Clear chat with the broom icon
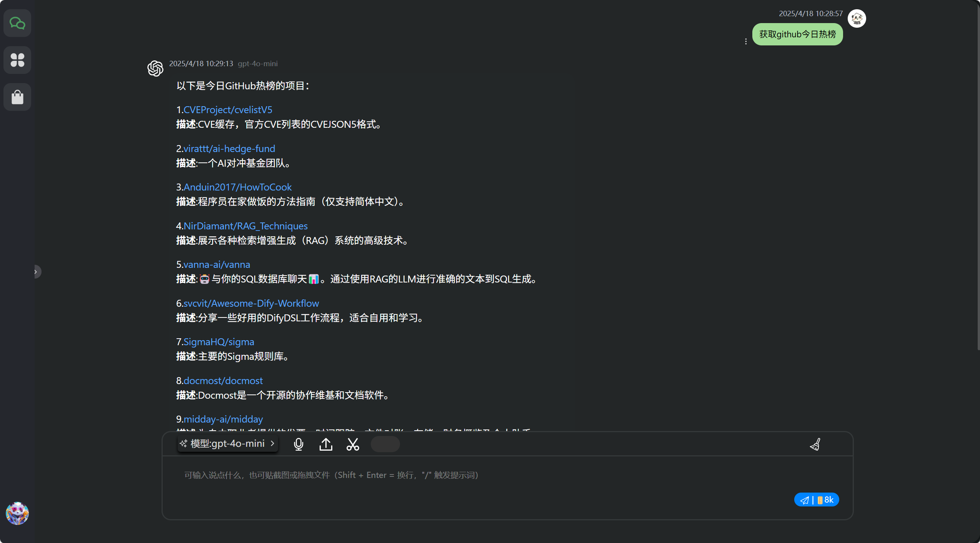This screenshot has height=543, width=980. [x=815, y=444]
